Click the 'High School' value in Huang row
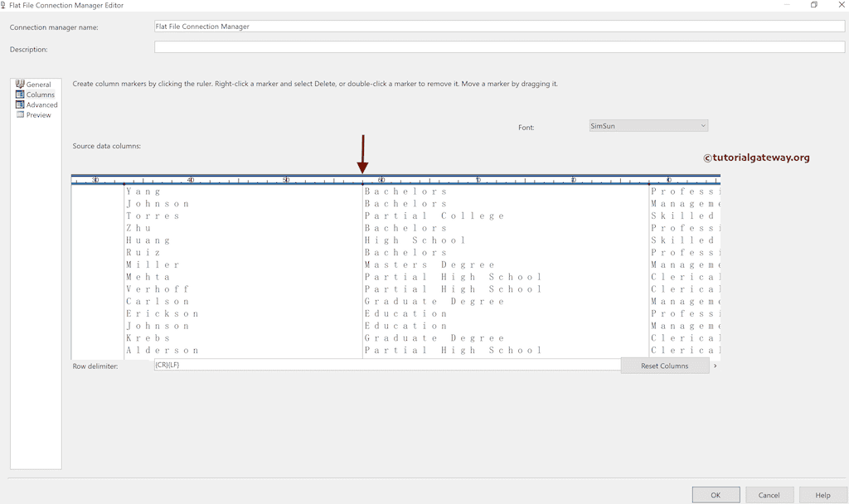 click(x=415, y=240)
